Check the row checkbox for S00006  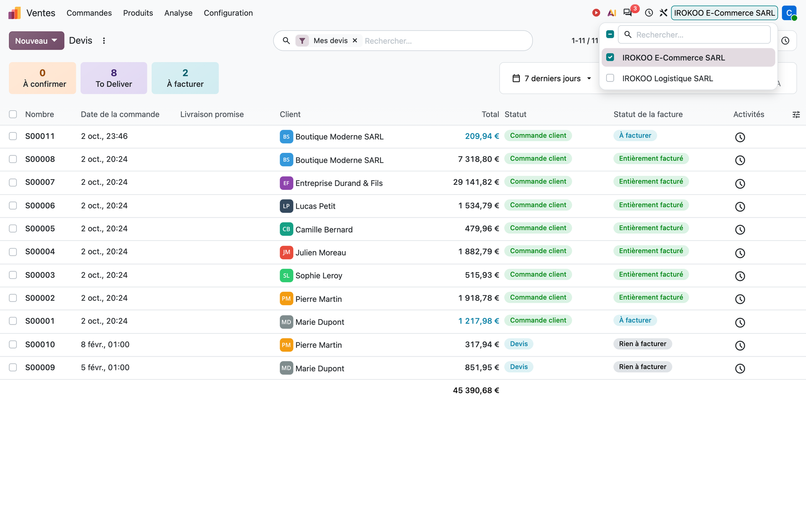click(13, 205)
